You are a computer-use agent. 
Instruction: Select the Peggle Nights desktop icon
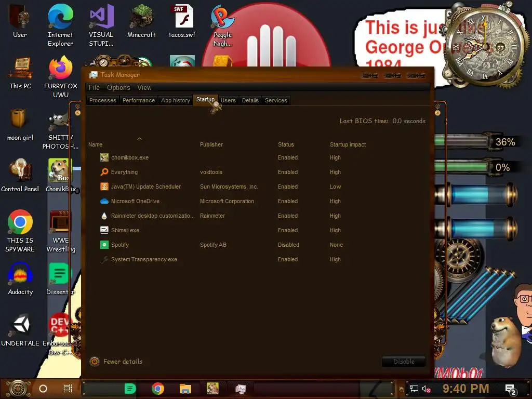(222, 16)
